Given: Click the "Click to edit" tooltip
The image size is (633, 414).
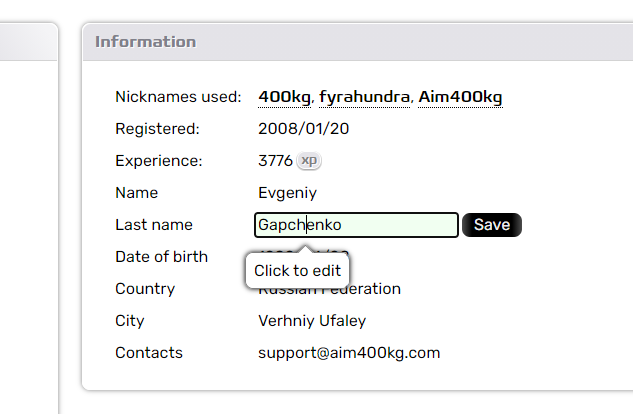Looking at the screenshot, I should 298,270.
